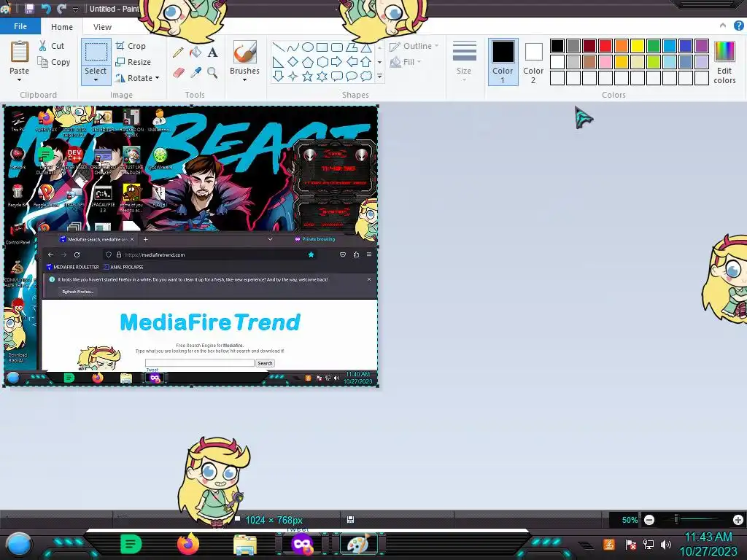Viewport: 747px width, 560px height.
Task: Choose the Cloud callout shape
Action: tap(366, 76)
